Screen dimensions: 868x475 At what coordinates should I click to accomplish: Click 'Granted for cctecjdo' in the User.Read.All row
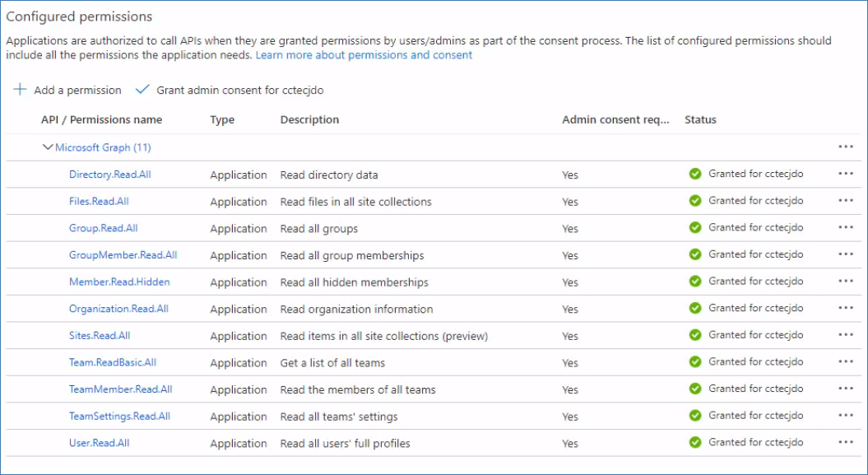coord(755,442)
